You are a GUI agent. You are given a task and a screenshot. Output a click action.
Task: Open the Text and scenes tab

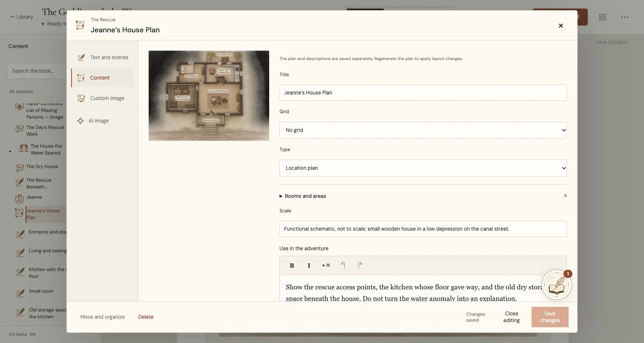pyautogui.click(x=102, y=57)
